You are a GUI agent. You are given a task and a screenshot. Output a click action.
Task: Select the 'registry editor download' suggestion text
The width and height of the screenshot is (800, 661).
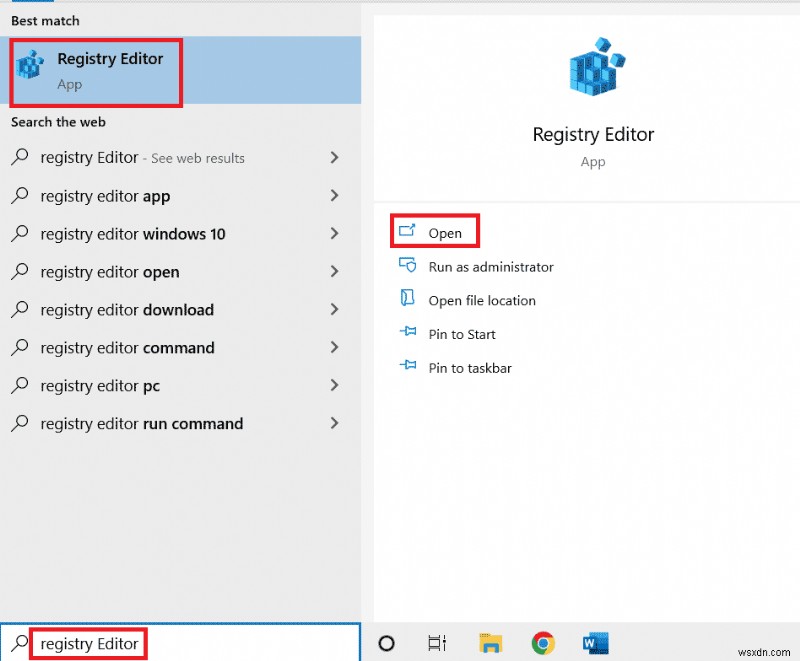coord(127,310)
